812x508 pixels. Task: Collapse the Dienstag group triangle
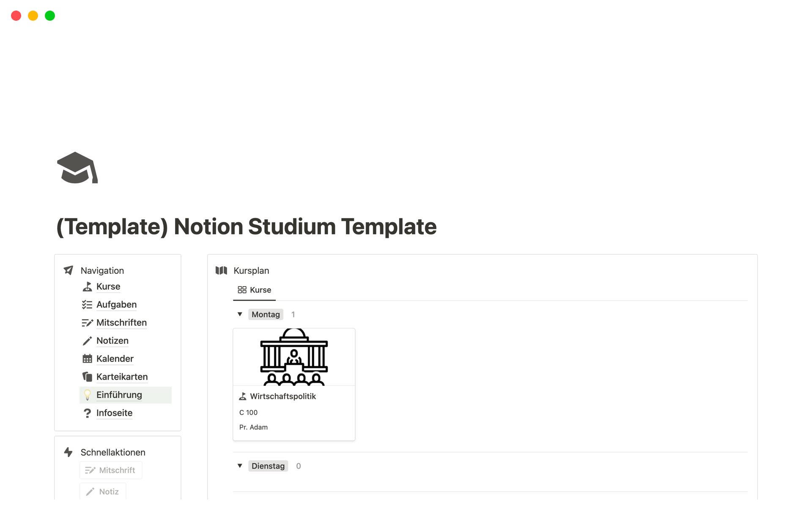tap(240, 466)
